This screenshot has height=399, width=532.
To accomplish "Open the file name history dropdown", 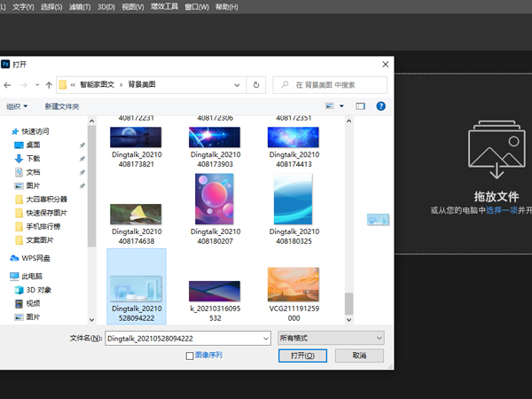I will (x=265, y=338).
